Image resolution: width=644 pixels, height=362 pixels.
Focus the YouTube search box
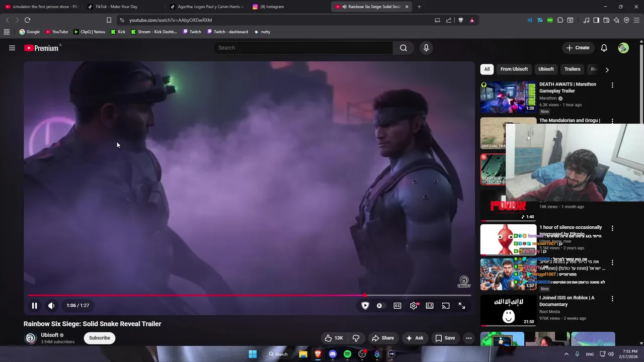pyautogui.click(x=303, y=48)
